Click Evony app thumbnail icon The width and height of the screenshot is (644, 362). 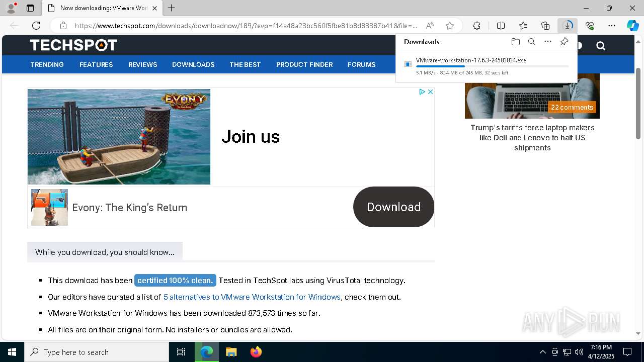tap(49, 207)
